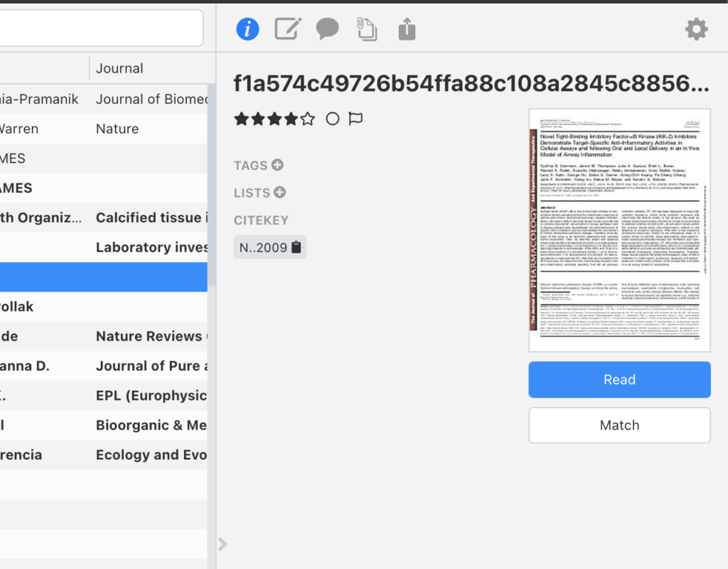This screenshot has height=569, width=728.
Task: Match the article metadata with Match button
Action: click(x=619, y=425)
